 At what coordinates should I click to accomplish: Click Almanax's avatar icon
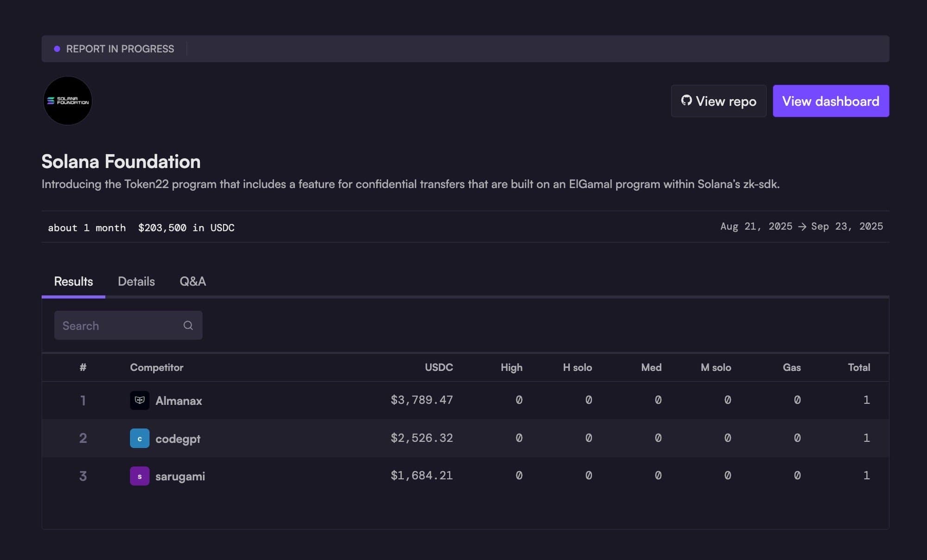[x=140, y=400]
